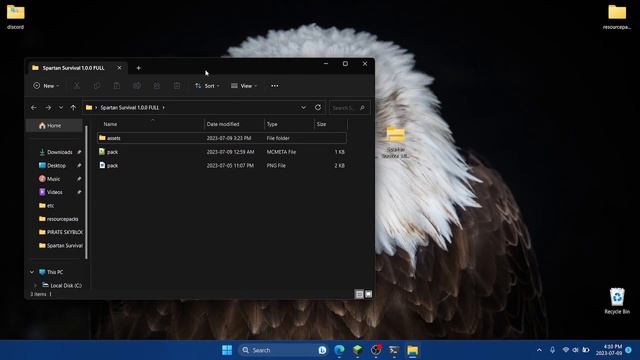Click the File Explorer search box

(x=349, y=108)
